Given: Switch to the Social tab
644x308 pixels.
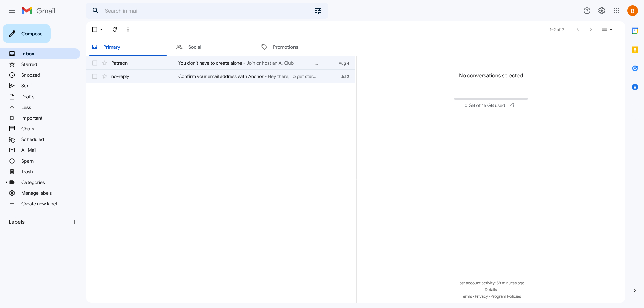Looking at the screenshot, I should [x=194, y=47].
